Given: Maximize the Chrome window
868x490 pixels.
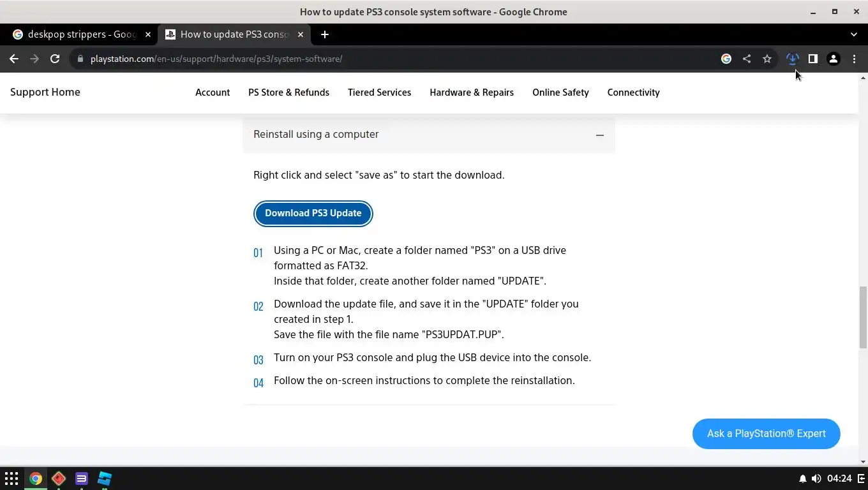Looking at the screenshot, I should pos(834,11).
